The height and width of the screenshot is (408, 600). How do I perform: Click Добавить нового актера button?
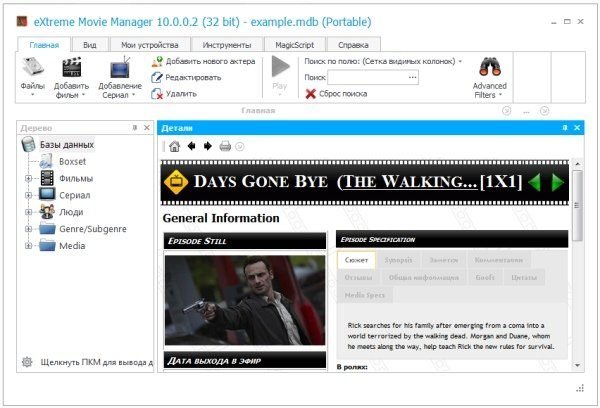pyautogui.click(x=203, y=61)
